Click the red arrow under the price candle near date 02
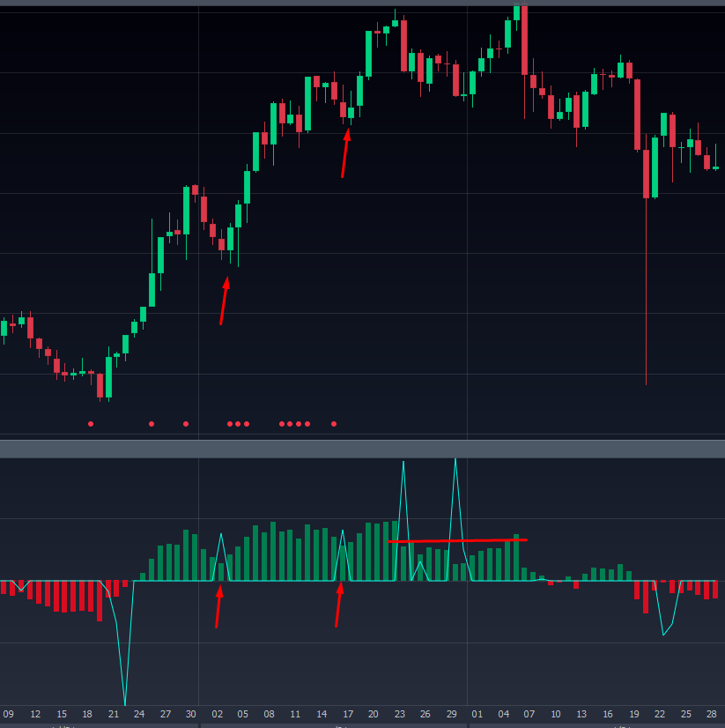The height and width of the screenshot is (728, 725). coord(224,301)
